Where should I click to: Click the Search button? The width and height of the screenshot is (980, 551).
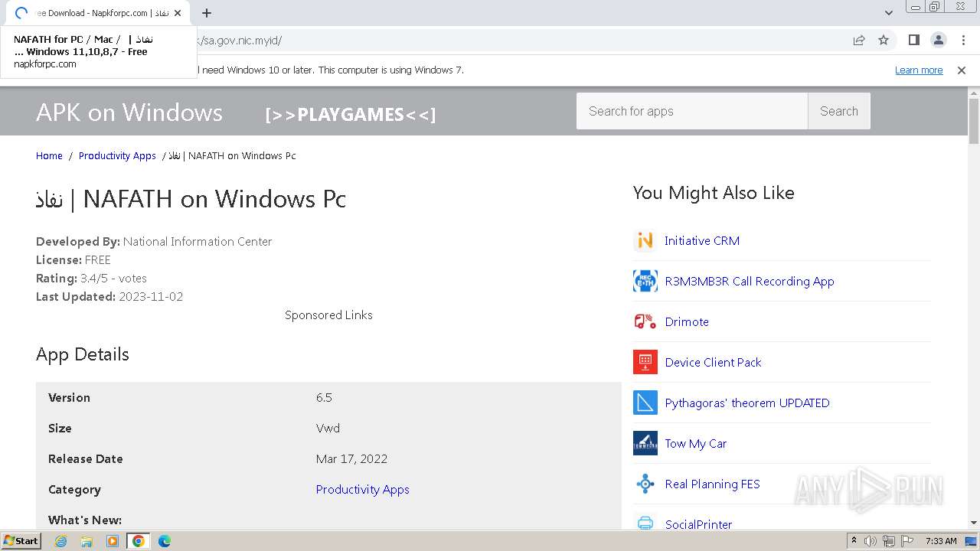click(x=839, y=111)
